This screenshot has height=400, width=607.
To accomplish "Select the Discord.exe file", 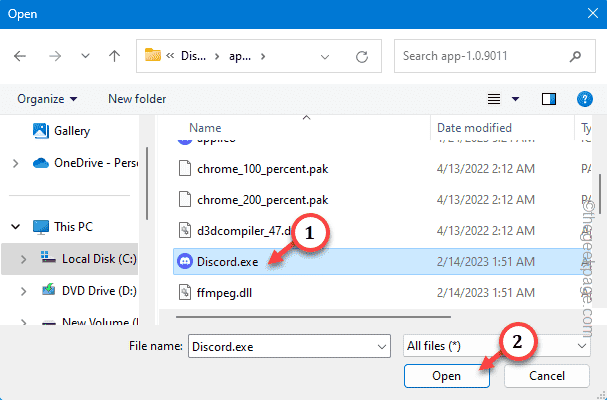I will pos(227,262).
